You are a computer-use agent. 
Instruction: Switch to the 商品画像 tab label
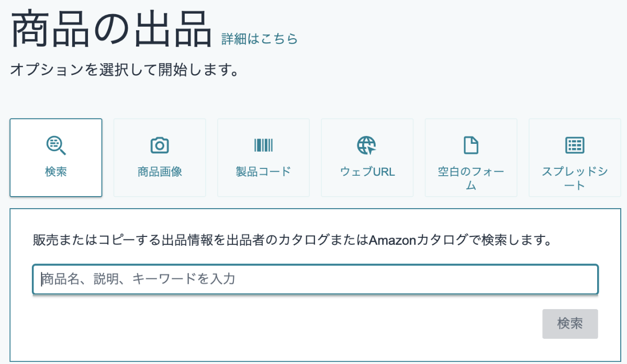(x=160, y=172)
